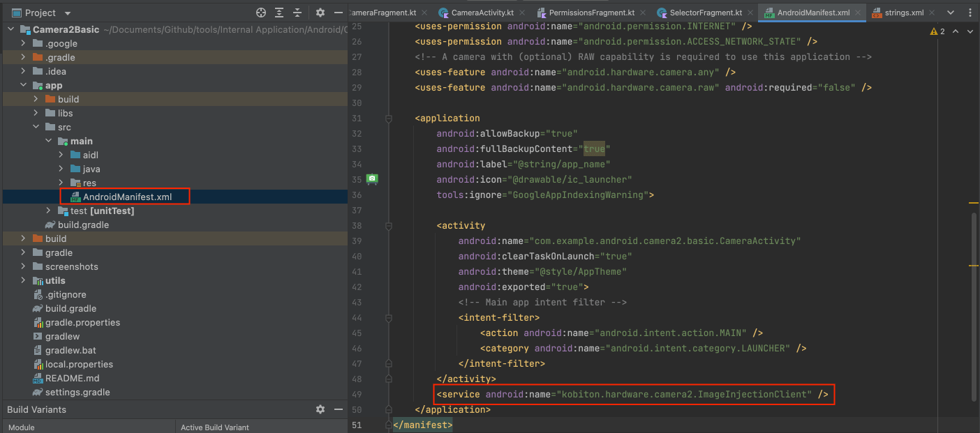Expand the test [unitTest] folder
The image size is (980, 433).
click(49, 211)
